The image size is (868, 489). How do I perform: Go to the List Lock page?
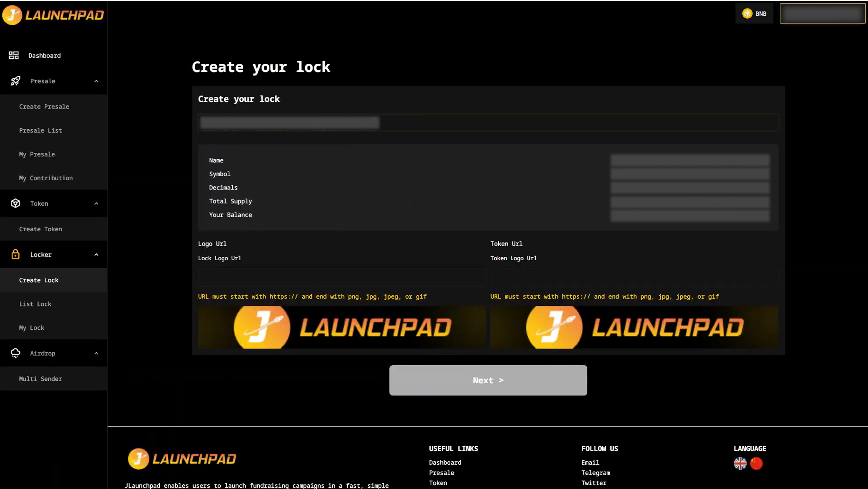point(35,304)
